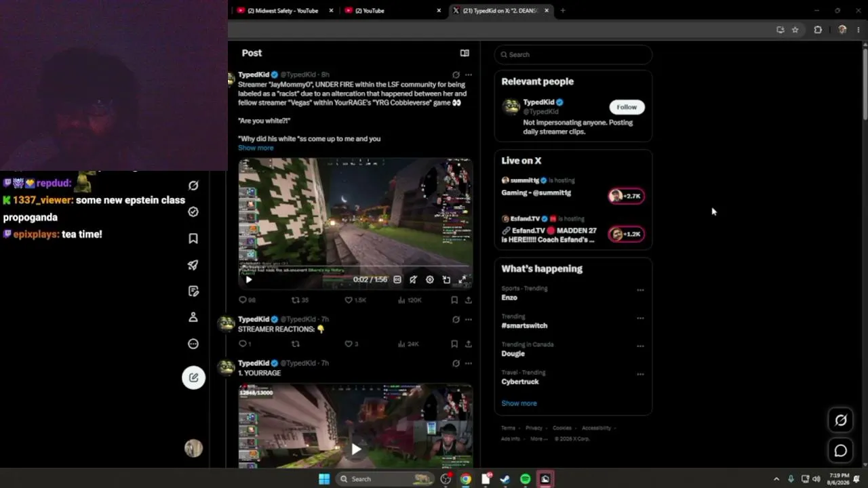Open the Privacy footer link
The height and width of the screenshot is (488, 868).
[534, 428]
